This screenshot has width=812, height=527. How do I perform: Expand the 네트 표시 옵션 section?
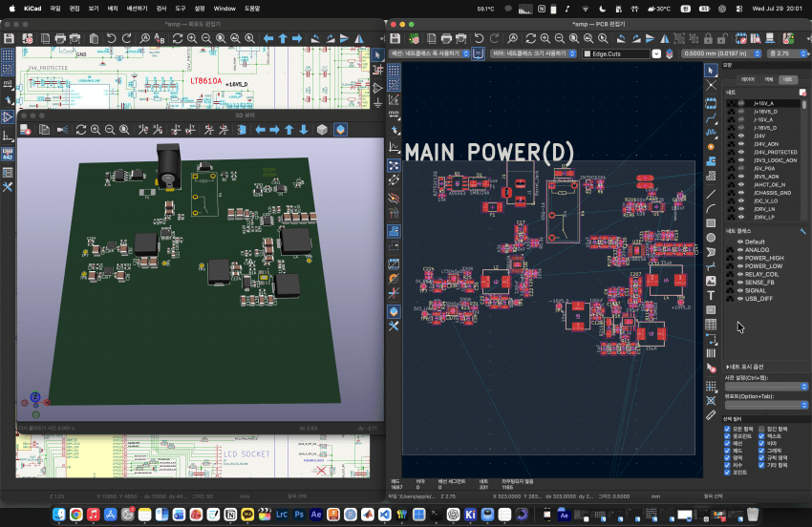(745, 367)
